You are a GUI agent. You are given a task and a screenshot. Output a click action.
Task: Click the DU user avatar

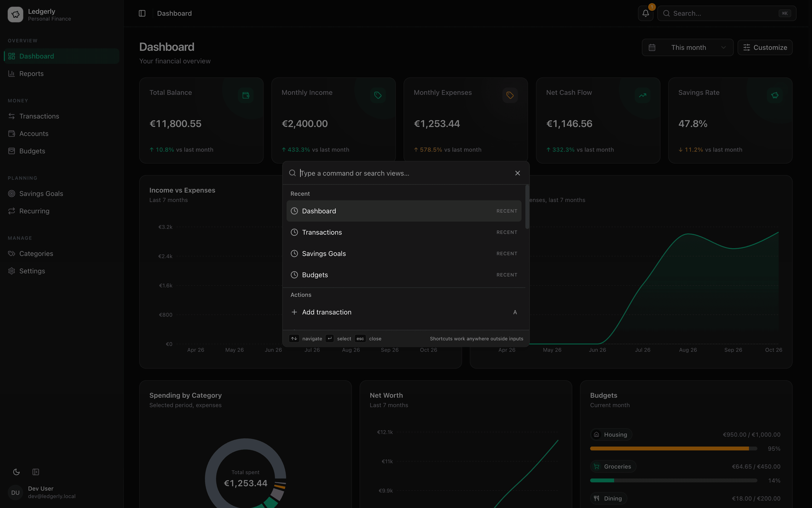point(15,493)
